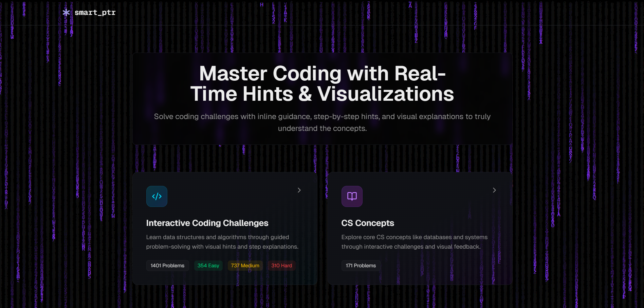Open the smart_ptr home link
Image resolution: width=644 pixels, height=308 pixels.
pyautogui.click(x=89, y=13)
